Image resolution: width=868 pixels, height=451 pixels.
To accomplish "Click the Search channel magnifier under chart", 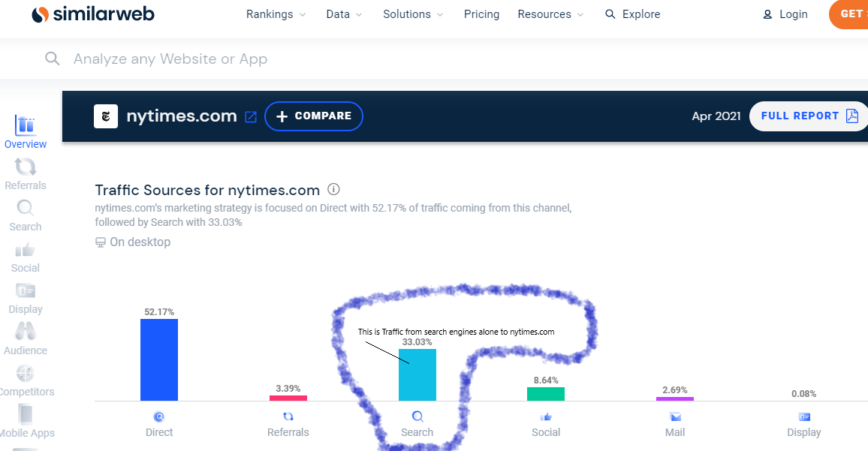I will tap(417, 416).
